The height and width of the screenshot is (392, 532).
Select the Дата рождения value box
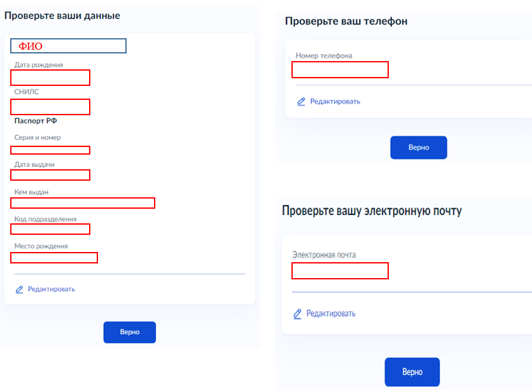[x=50, y=78]
